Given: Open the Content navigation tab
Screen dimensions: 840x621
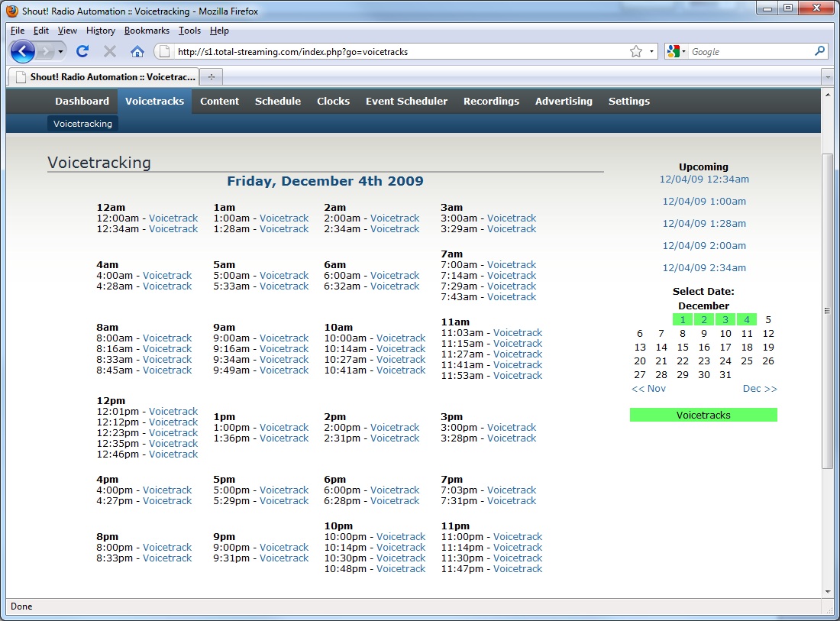Looking at the screenshot, I should coord(220,102).
